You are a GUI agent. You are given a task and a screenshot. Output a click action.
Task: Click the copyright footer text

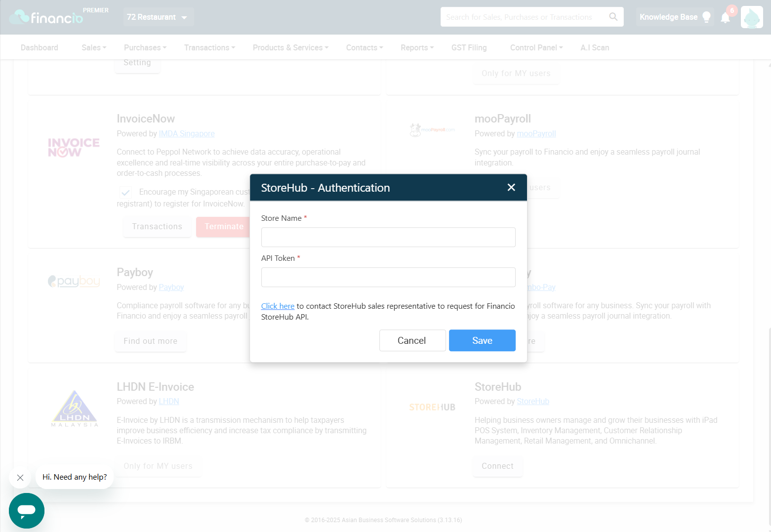(383, 520)
